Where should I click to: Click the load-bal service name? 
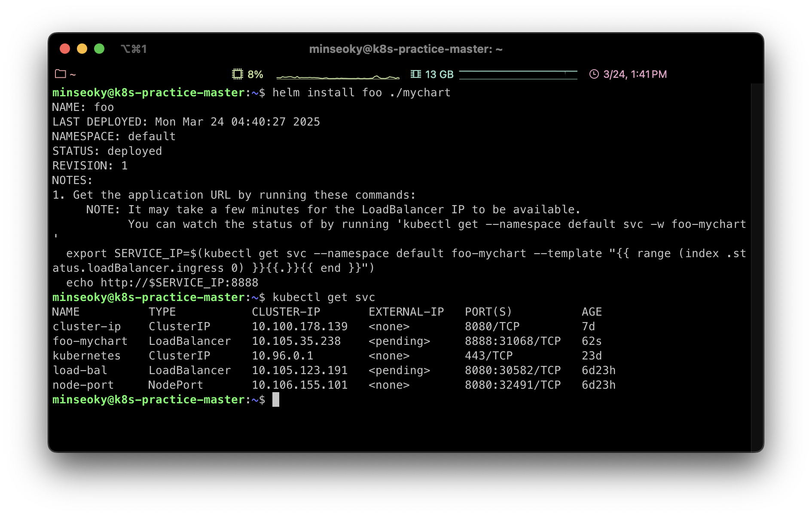point(80,370)
